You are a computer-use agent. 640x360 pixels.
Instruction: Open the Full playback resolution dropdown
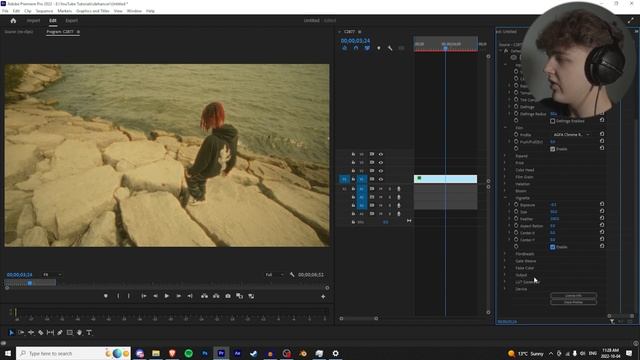coord(274,275)
